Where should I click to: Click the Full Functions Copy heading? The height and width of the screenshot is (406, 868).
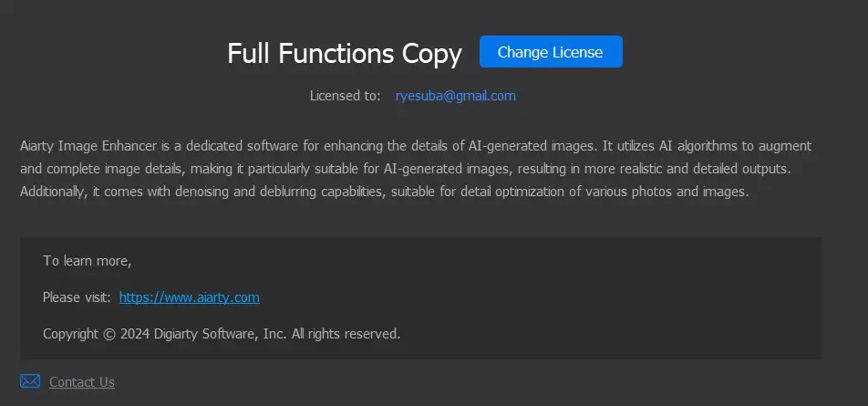coord(345,54)
